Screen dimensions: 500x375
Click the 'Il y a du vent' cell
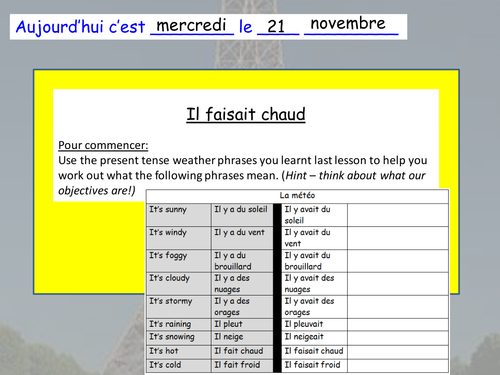(242, 238)
